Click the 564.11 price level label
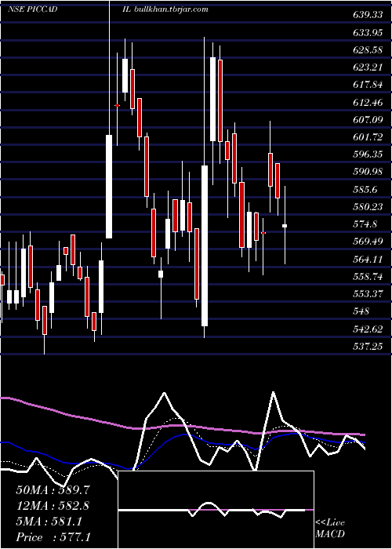The width and height of the screenshot is (392, 549). (368, 259)
